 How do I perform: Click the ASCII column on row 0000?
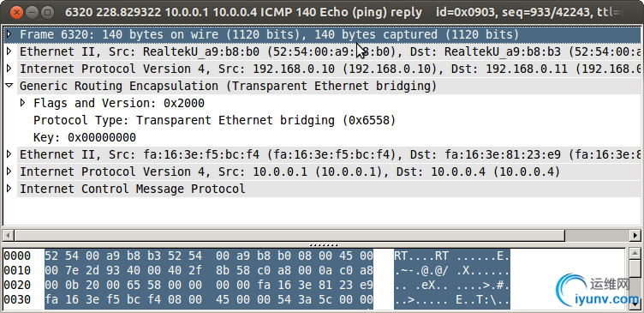(x=452, y=256)
